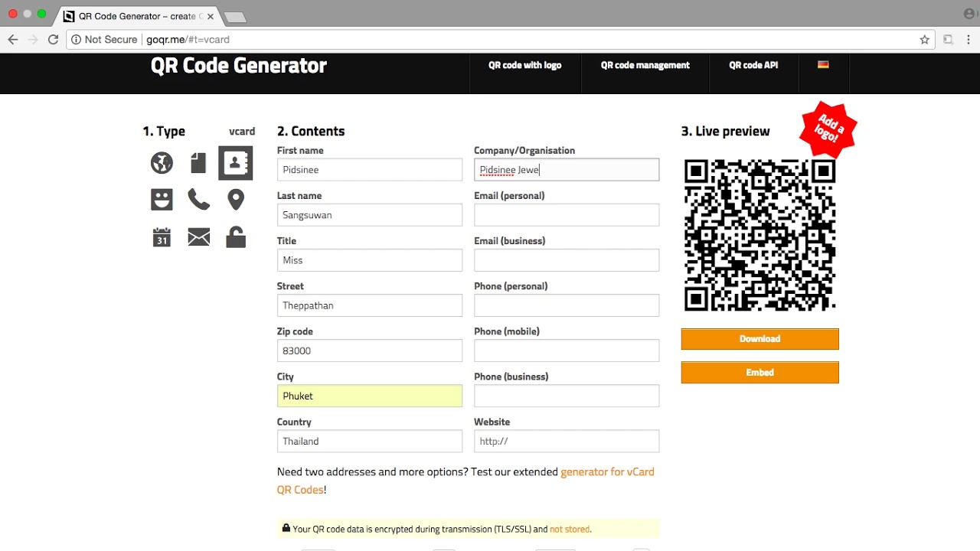The width and height of the screenshot is (980, 551).
Task: Click the red 'Add a logo!' badge
Action: [x=828, y=129]
